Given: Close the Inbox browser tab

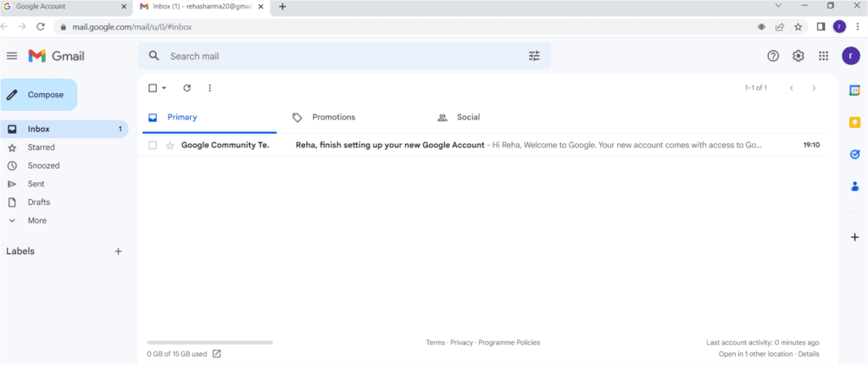Looking at the screenshot, I should [261, 7].
